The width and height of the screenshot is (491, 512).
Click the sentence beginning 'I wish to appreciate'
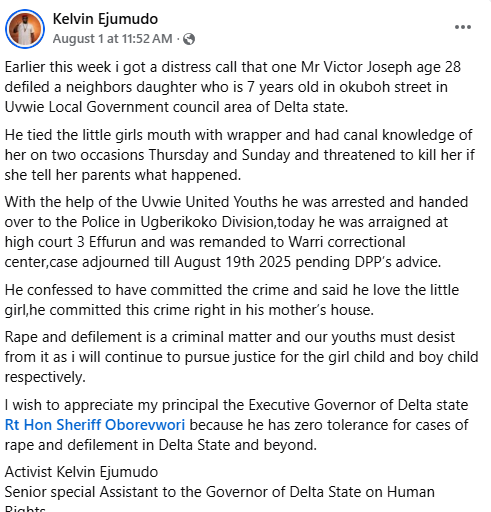coord(236,425)
